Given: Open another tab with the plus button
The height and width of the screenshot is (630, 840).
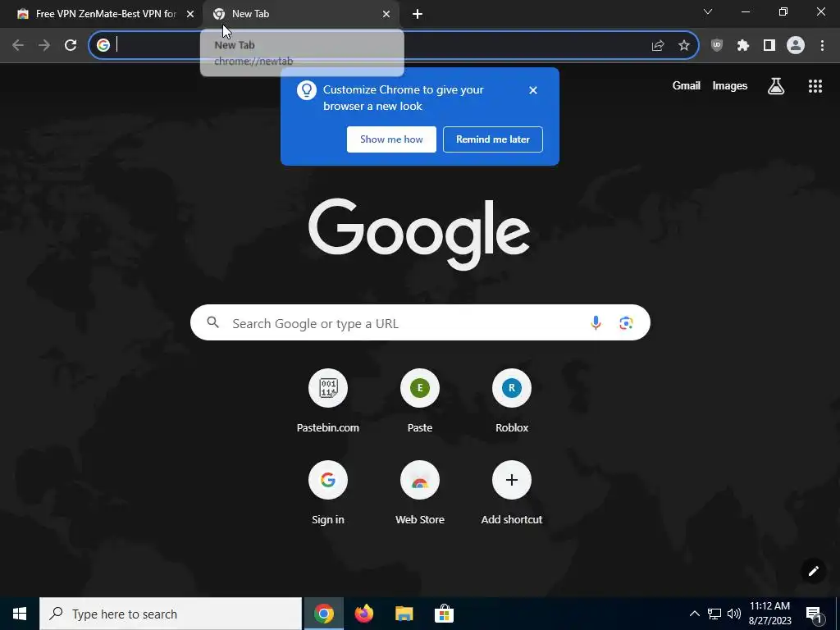Looking at the screenshot, I should pos(418,14).
